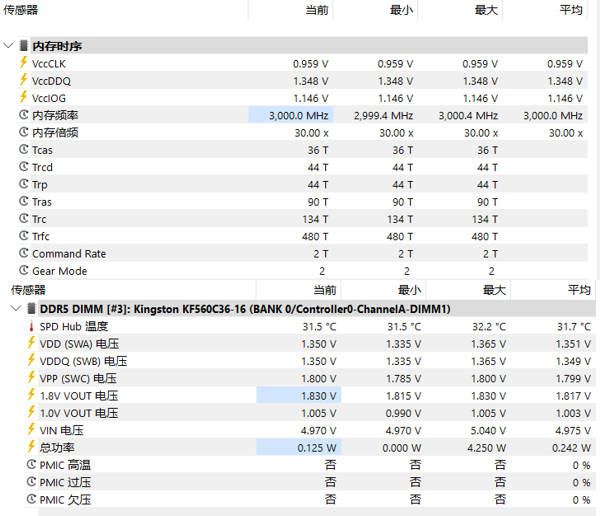
Task: Click the clock icon next to PMIC 高温
Action: tap(31, 464)
